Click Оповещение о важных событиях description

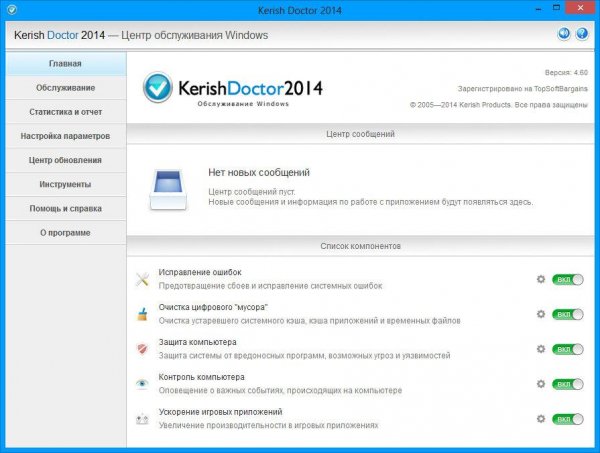point(280,391)
